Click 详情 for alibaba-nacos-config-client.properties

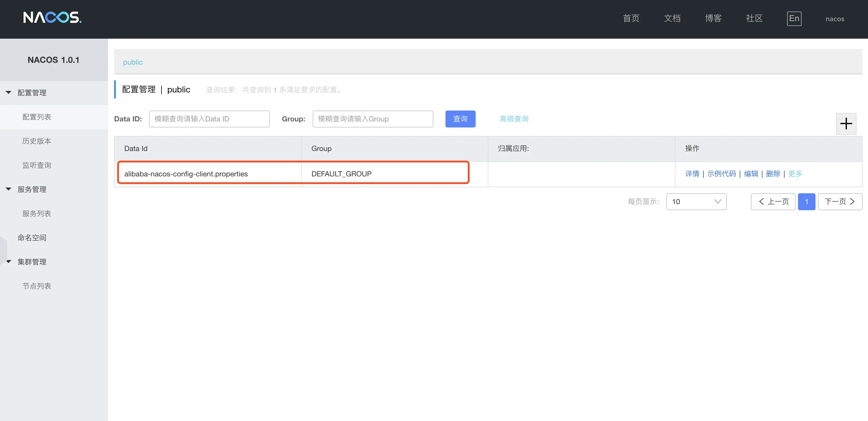[692, 174]
